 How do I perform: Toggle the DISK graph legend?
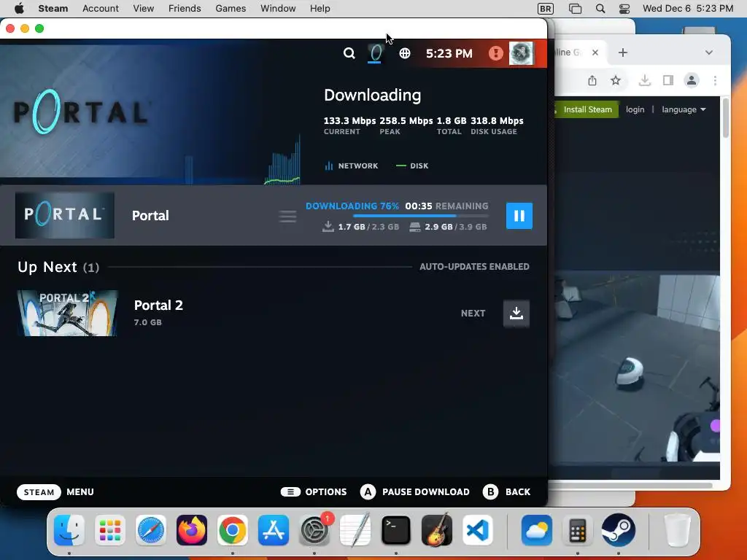pyautogui.click(x=412, y=166)
